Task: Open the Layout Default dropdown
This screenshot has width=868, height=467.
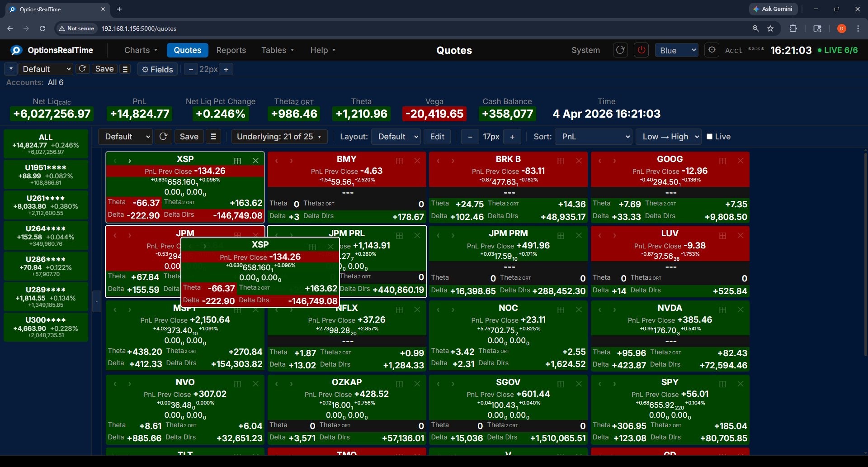Action: click(x=396, y=137)
